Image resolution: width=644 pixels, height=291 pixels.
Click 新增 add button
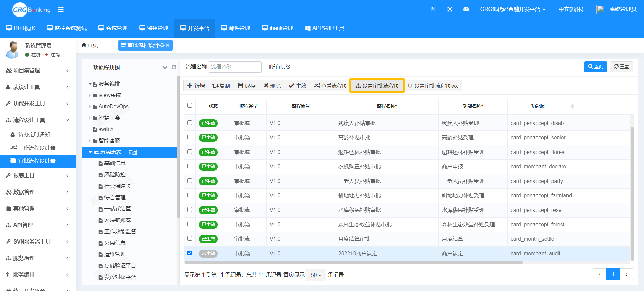[x=196, y=86]
